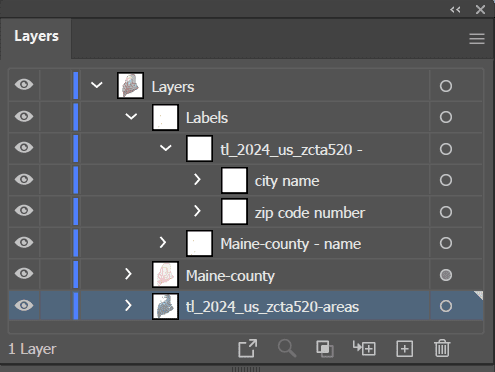This screenshot has width=495, height=372.
Task: Select the top-level 'Layers' row name
Action: point(173,87)
